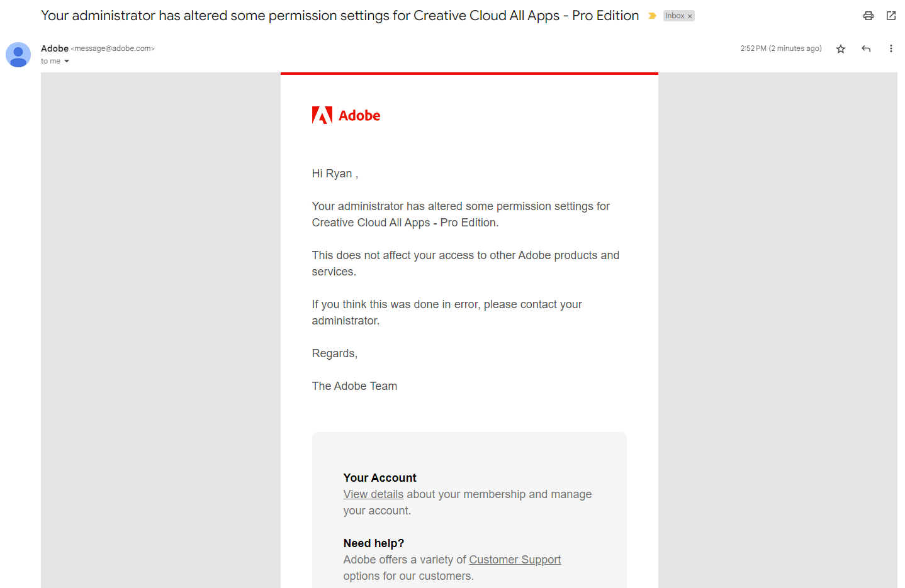Remove the Inbox label with x
This screenshot has width=905, height=588.
click(x=690, y=16)
